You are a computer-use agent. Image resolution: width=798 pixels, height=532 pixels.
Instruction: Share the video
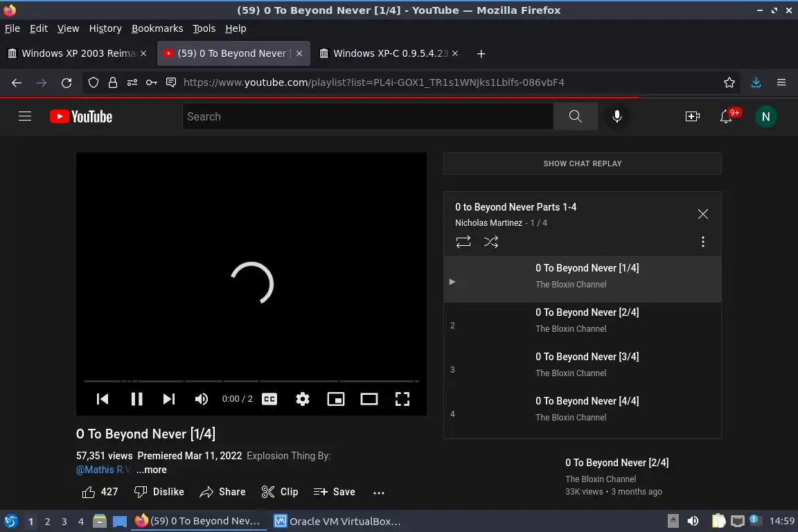coord(222,492)
